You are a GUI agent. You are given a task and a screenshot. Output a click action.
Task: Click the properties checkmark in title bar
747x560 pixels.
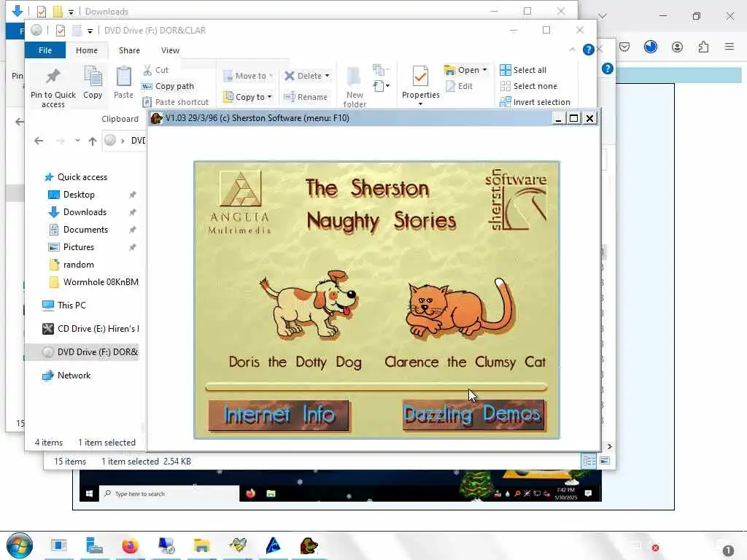click(61, 31)
